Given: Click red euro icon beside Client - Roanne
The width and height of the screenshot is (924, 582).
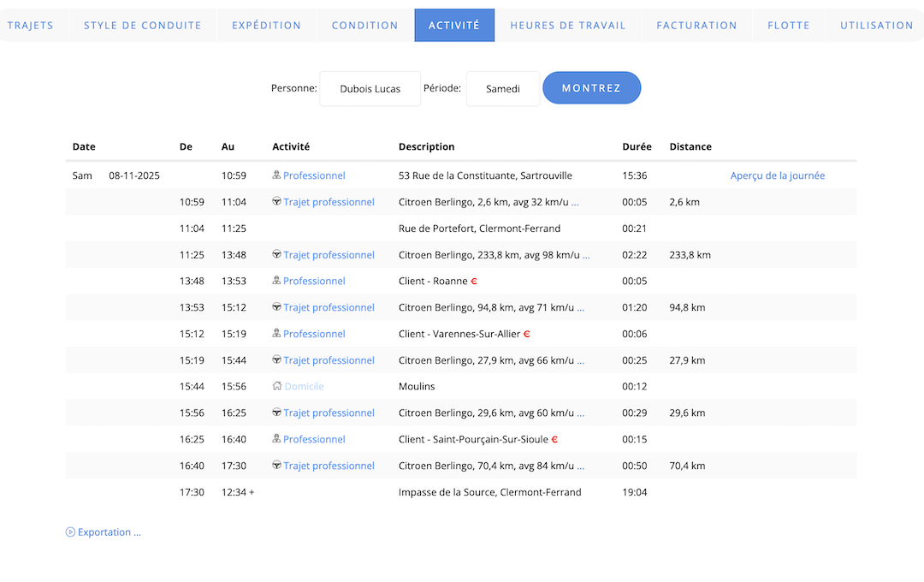Looking at the screenshot, I should (x=474, y=282).
